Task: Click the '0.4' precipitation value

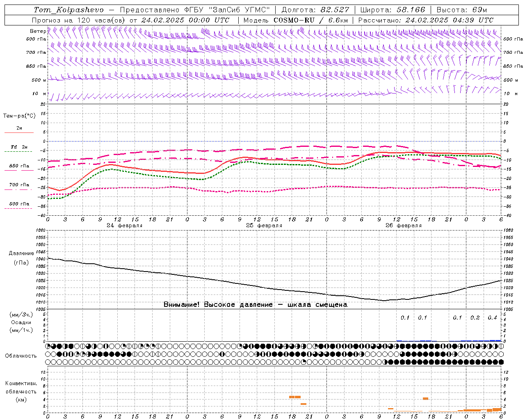Action: 492,318
